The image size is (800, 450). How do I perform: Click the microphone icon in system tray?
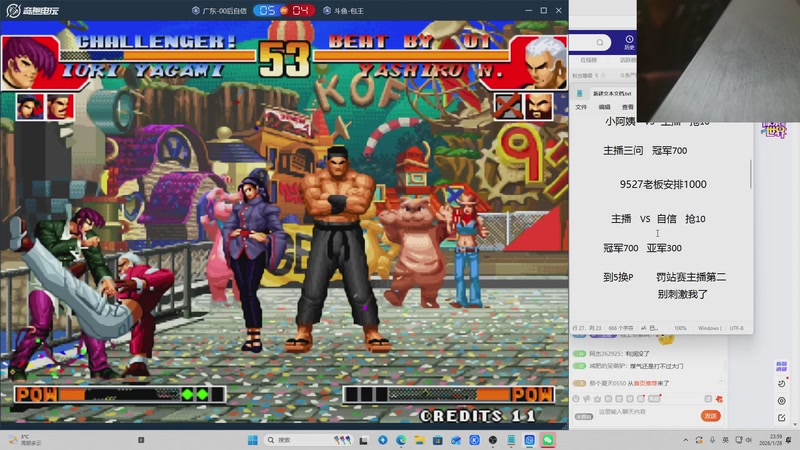coord(712,440)
